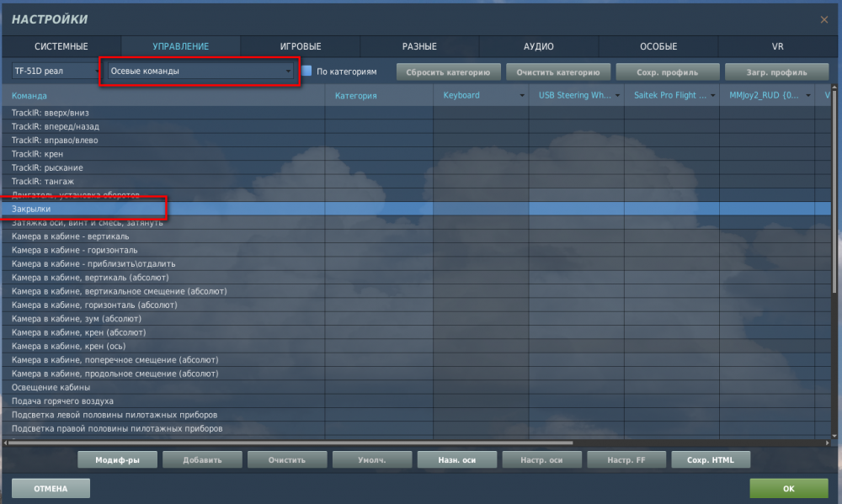Select row Камера в кабине, крен (абсолют)
The width and height of the screenshot is (842, 504).
[417, 332]
